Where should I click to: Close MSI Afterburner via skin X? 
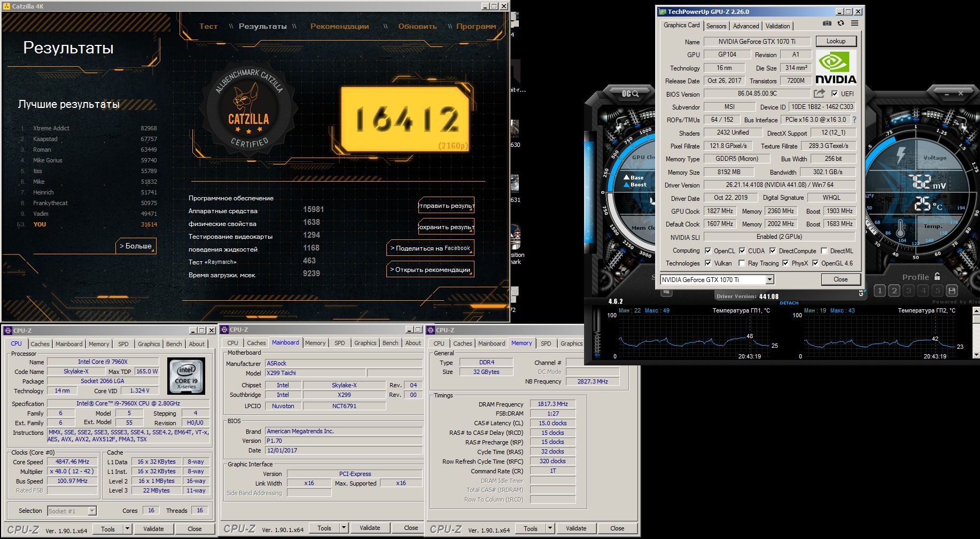[961, 93]
